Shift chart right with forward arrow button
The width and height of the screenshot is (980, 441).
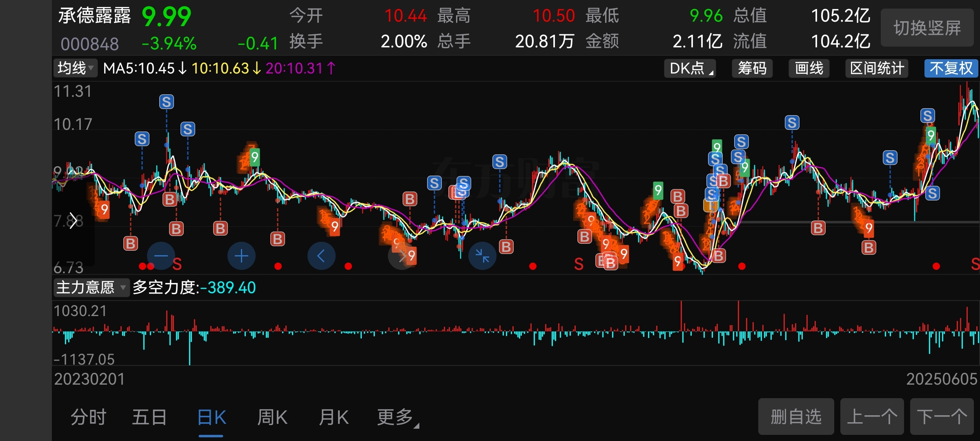tap(402, 256)
